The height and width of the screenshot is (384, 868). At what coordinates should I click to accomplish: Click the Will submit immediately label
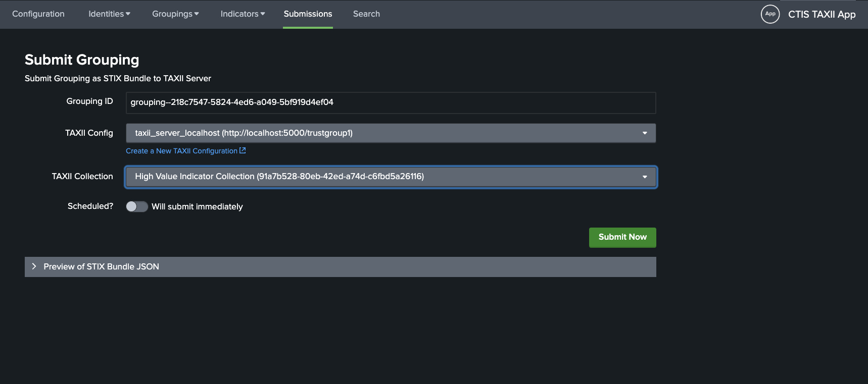[197, 206]
